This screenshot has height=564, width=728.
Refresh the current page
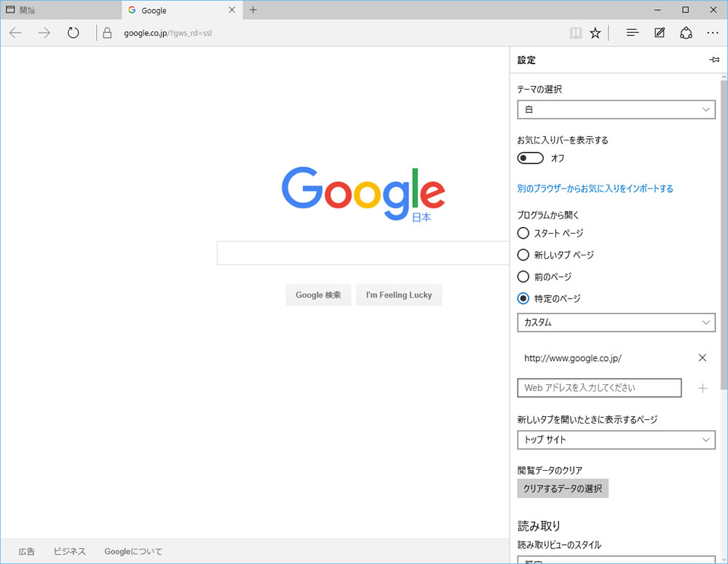tap(73, 33)
